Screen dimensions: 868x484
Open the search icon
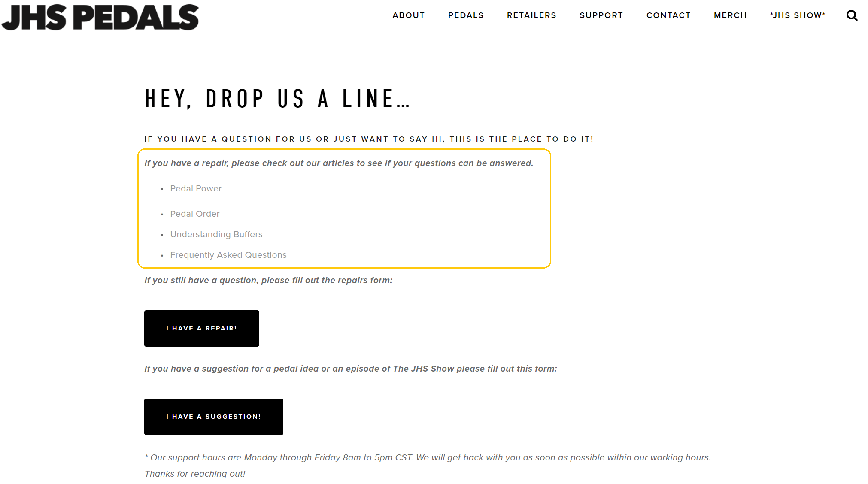(852, 15)
